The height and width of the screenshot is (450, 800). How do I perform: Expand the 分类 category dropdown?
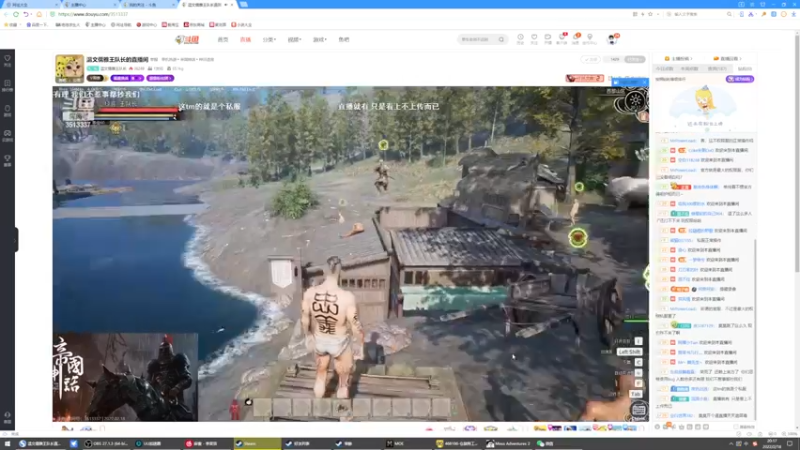tap(269, 39)
